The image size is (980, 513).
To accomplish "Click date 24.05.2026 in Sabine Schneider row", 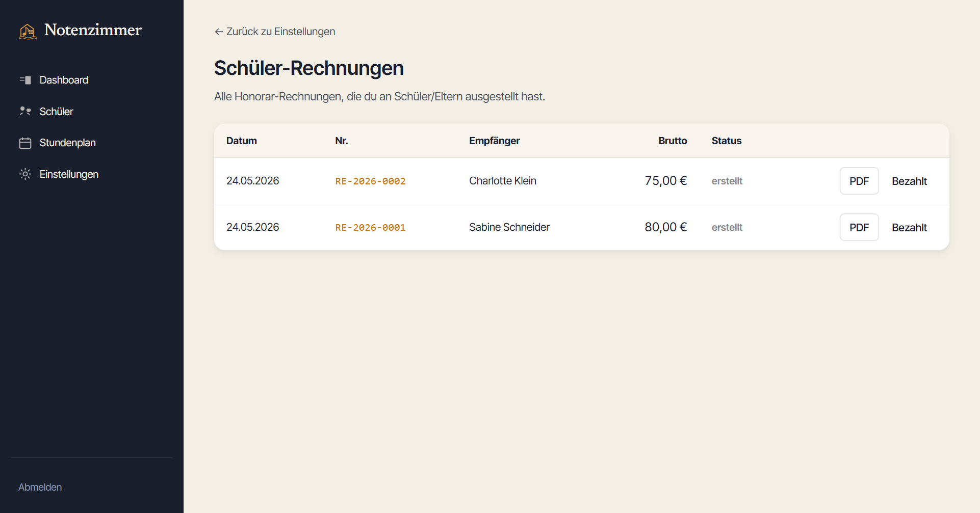I will (x=253, y=227).
